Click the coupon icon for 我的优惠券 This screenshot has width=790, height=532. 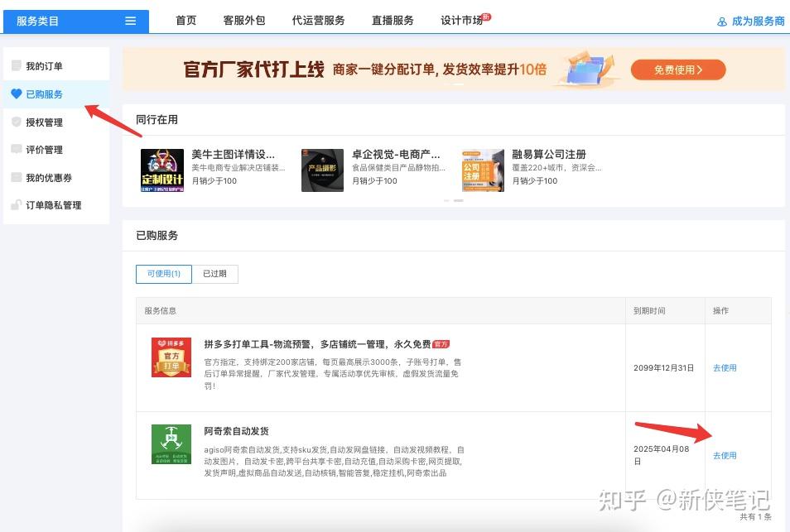[16, 178]
